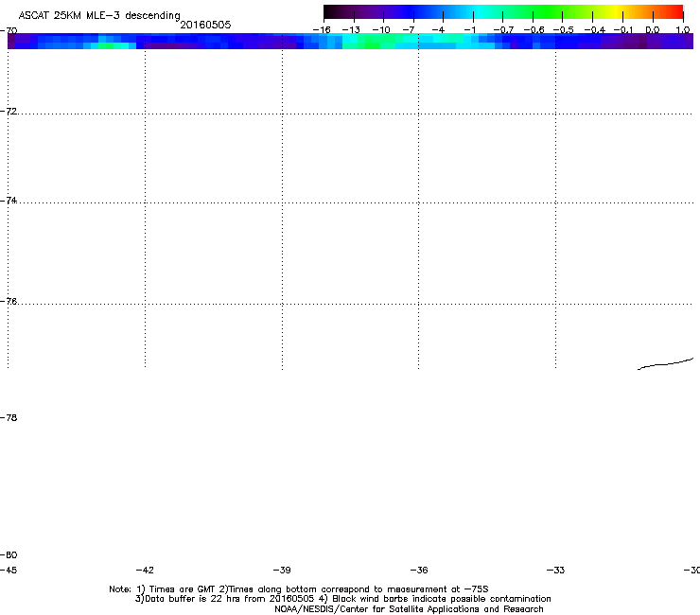Click the color scale label "-4"
The image size is (700, 615).
pos(438,29)
